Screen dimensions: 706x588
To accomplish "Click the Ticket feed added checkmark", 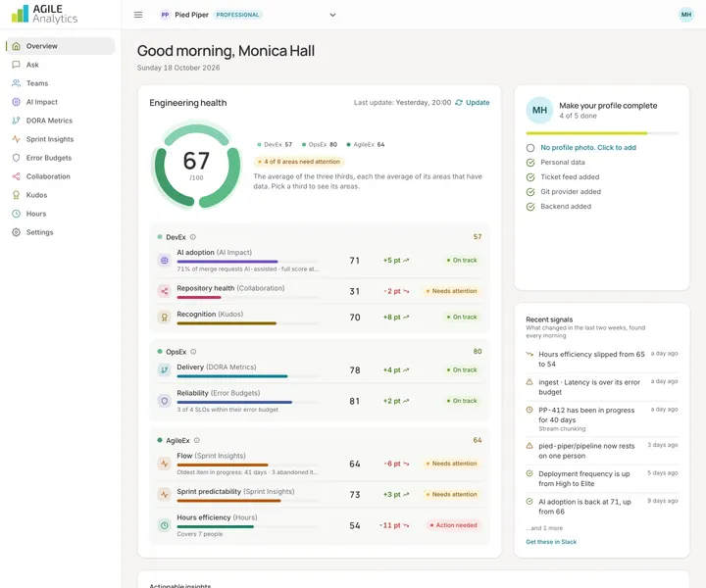I will 530,177.
